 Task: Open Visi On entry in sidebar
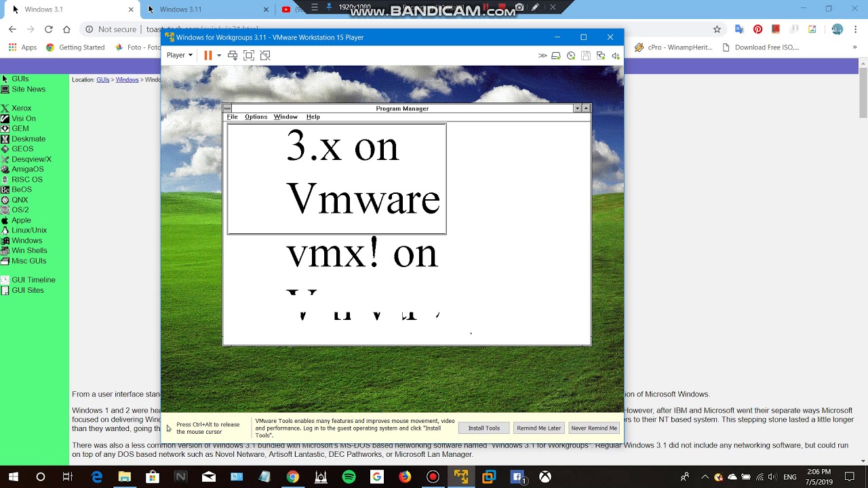pos(23,119)
